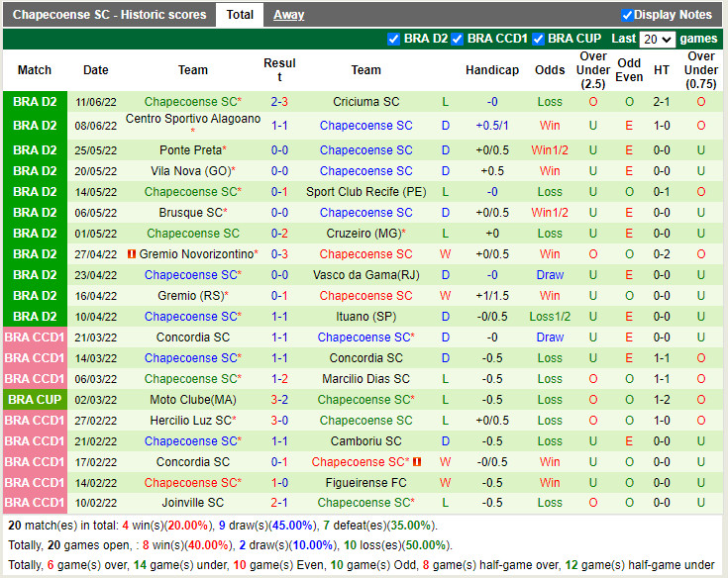Click the D result for 08/06/22
The image size is (728, 578).
click(x=446, y=126)
